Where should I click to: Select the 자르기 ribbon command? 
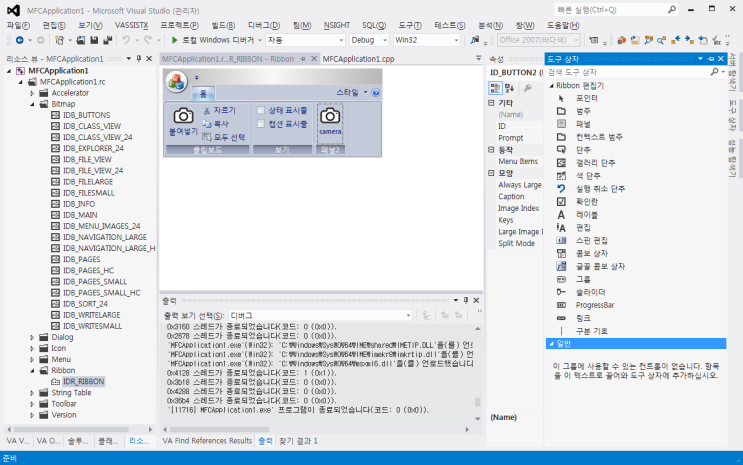click(219, 110)
